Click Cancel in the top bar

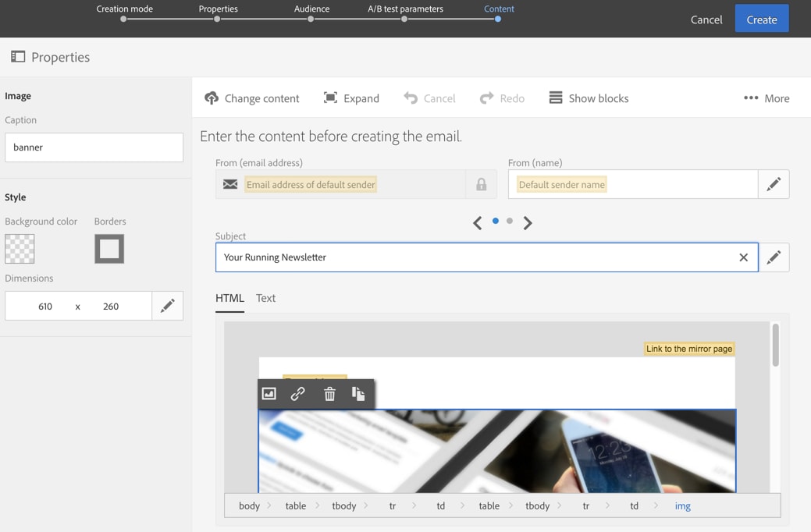click(x=706, y=20)
